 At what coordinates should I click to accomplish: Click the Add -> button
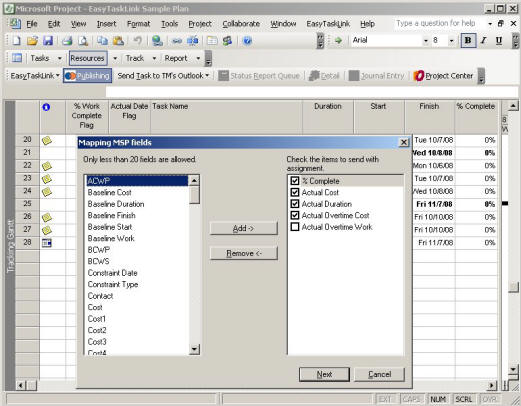[243, 228]
